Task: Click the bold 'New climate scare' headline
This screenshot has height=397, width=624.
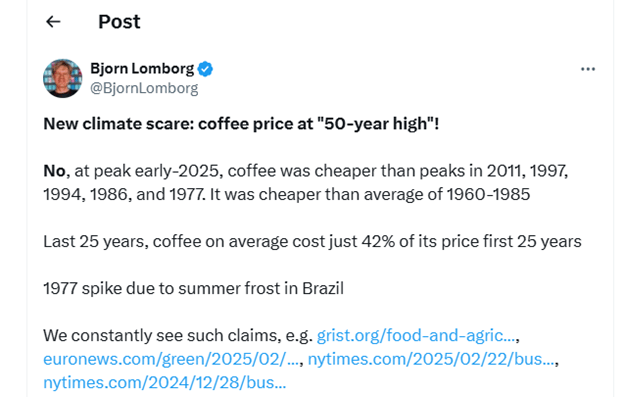Action: pos(241,124)
